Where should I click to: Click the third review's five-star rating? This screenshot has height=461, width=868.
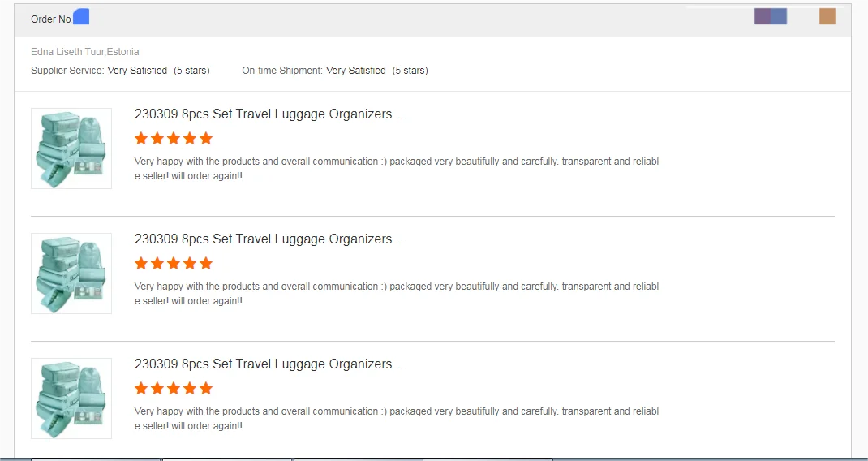(x=174, y=388)
